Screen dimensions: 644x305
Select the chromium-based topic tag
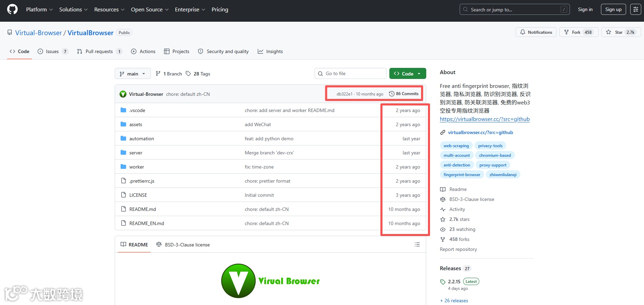495,155
